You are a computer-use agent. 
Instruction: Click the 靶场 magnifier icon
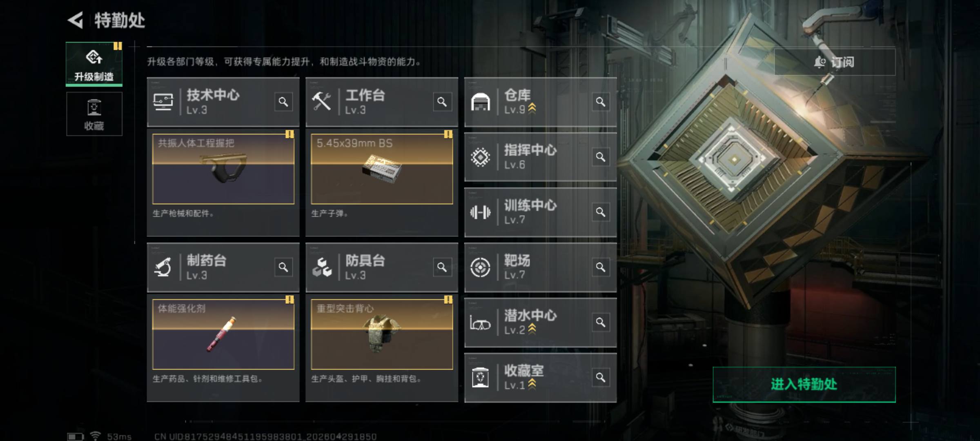(x=601, y=267)
